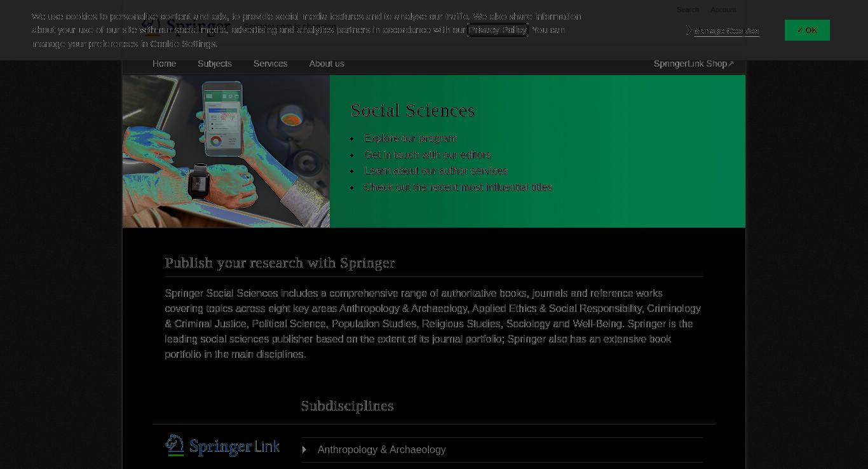The image size is (868, 469).
Task: Open the Account link at top
Action: pyautogui.click(x=723, y=10)
